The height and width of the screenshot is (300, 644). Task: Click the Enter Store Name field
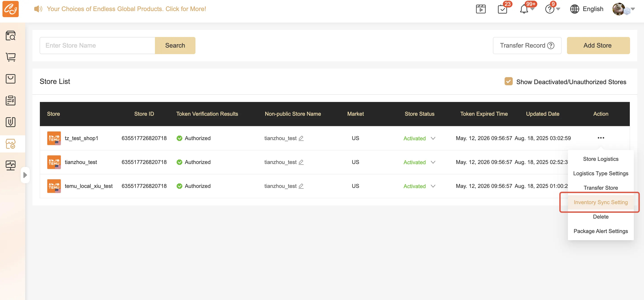tap(97, 45)
